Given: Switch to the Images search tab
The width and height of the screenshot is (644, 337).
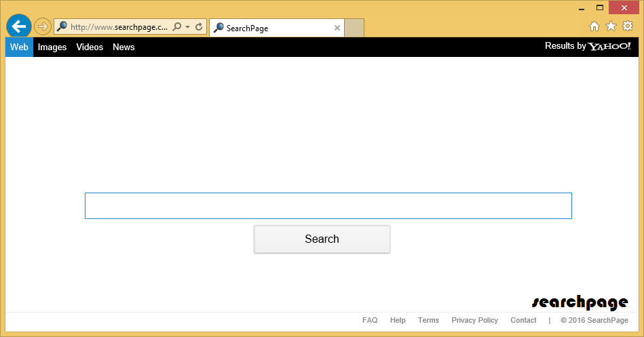Looking at the screenshot, I should (x=52, y=47).
